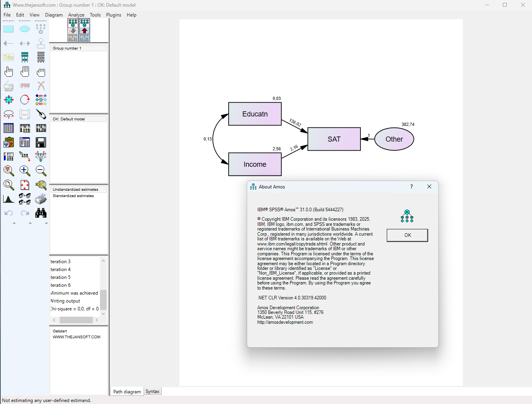Image resolution: width=532 pixels, height=404 pixels.
Task: Click the Deselect all objects hand tool
Action: tap(41, 72)
